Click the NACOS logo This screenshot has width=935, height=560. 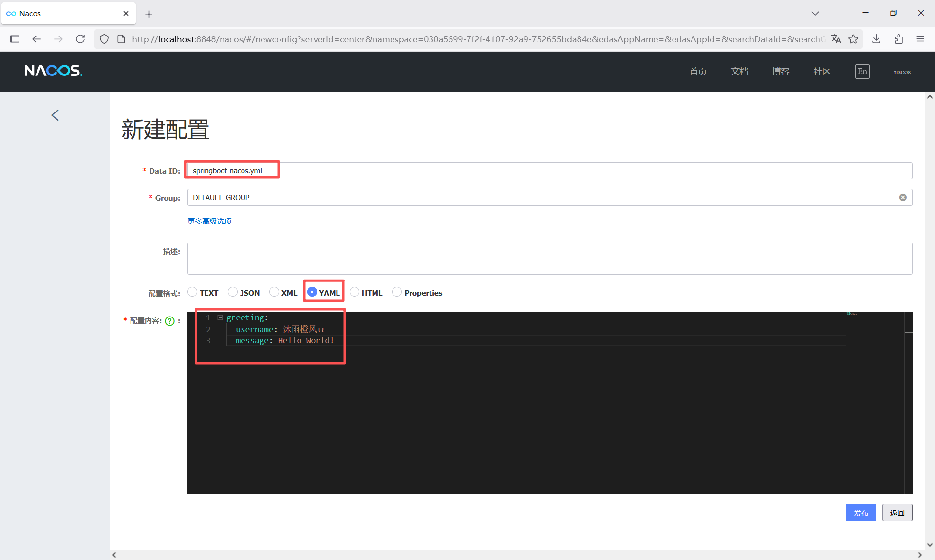pyautogui.click(x=54, y=71)
